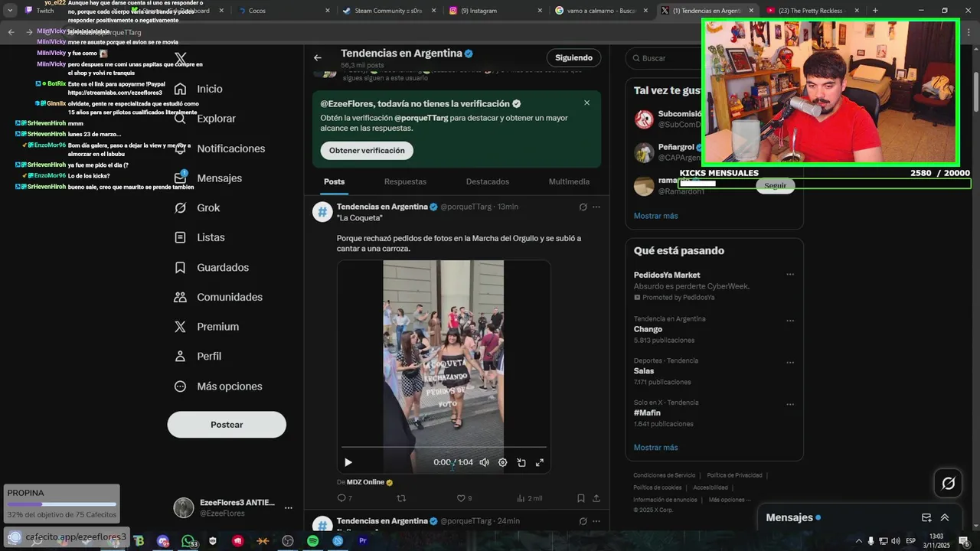
Task: Open floating Grok button
Action: (948, 483)
